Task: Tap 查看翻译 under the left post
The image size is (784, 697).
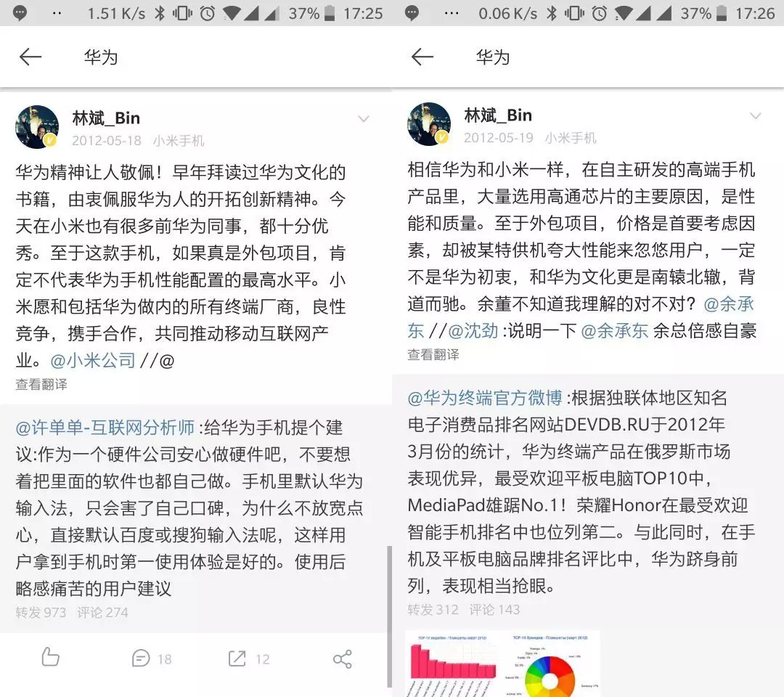Action: 41,384
